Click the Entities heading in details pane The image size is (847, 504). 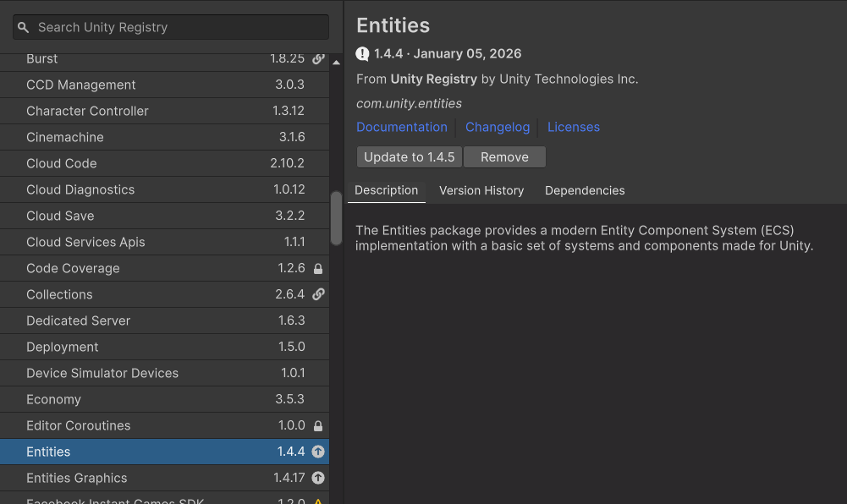pos(393,25)
